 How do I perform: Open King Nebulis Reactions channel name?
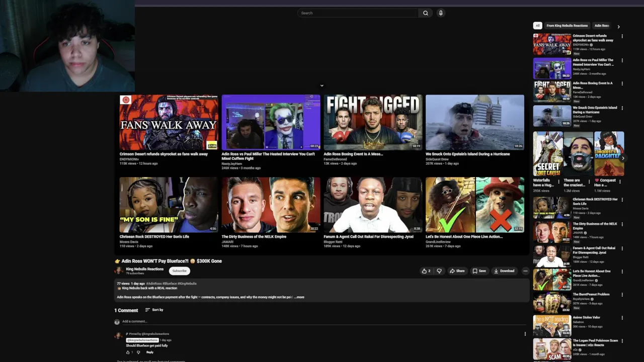pos(144,269)
